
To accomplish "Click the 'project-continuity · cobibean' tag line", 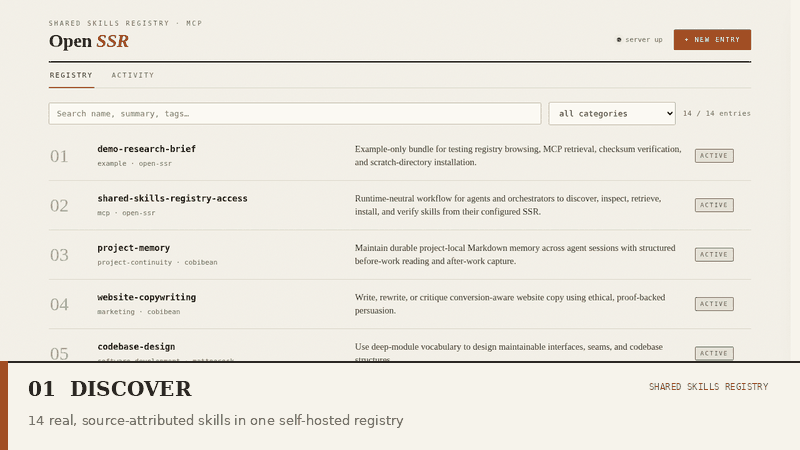I will [x=157, y=262].
